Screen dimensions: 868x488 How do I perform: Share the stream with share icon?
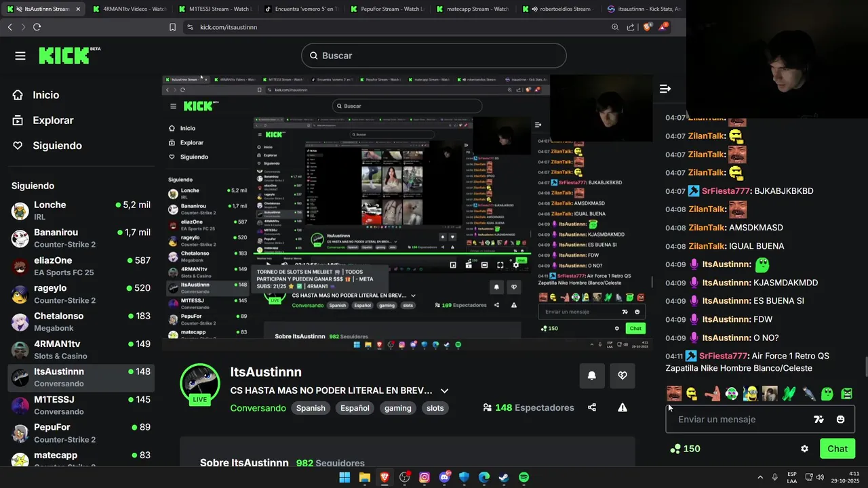click(592, 407)
